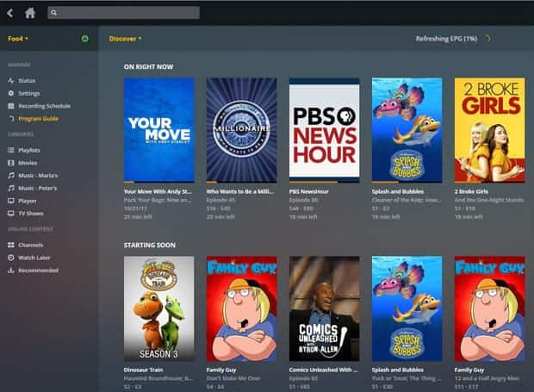Open the Playon library
534x392 pixels.
28,201
